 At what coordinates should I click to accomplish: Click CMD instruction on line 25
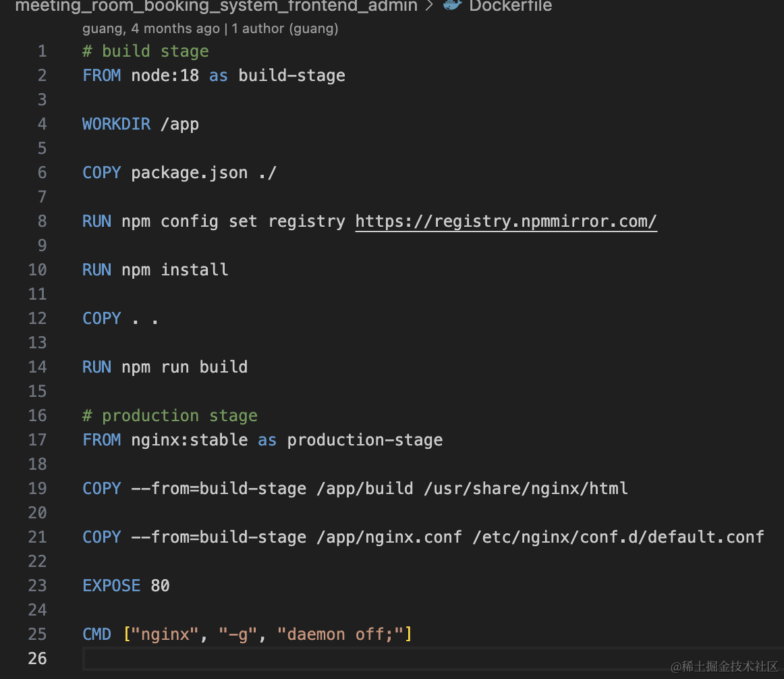[96, 634]
